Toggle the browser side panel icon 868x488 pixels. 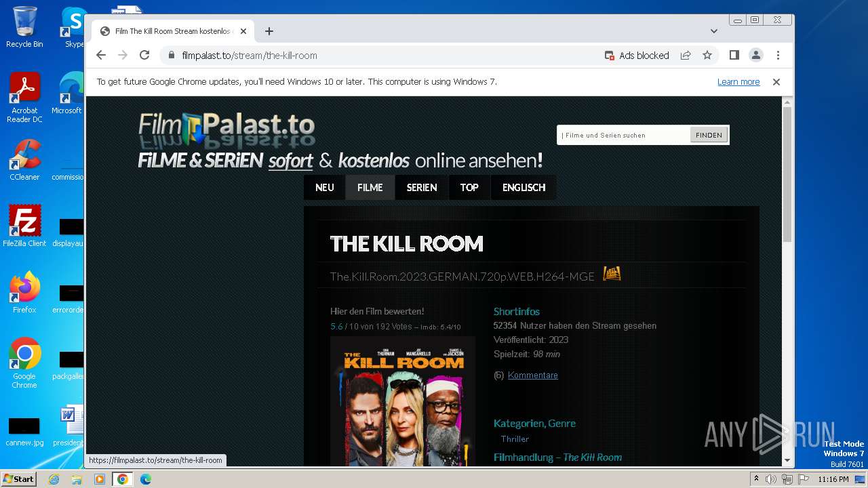point(734,56)
